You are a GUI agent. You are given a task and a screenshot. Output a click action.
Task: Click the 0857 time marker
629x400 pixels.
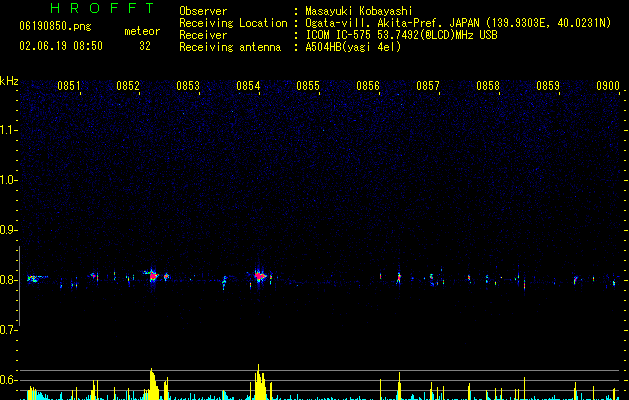tap(428, 86)
